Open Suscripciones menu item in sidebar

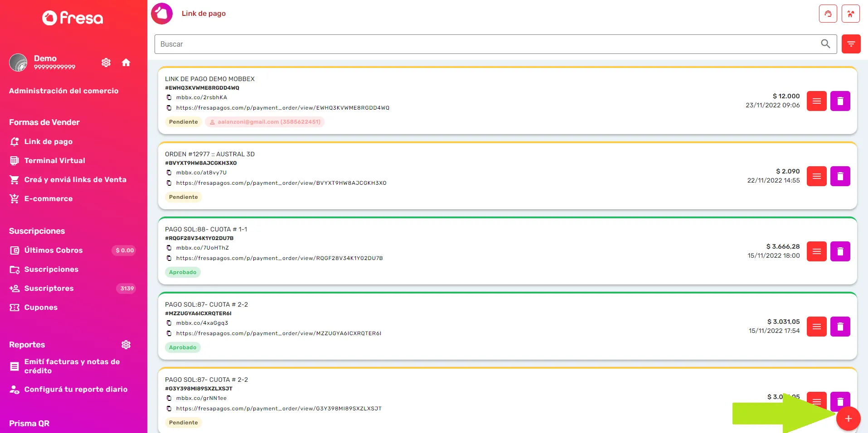tap(51, 269)
